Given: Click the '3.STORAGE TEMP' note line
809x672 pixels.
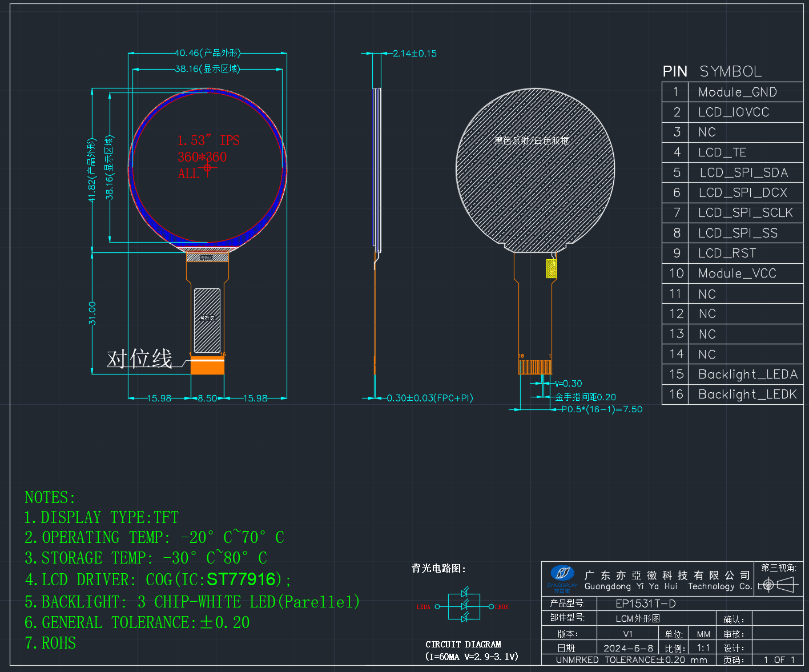Looking at the screenshot, I should click(146, 558).
